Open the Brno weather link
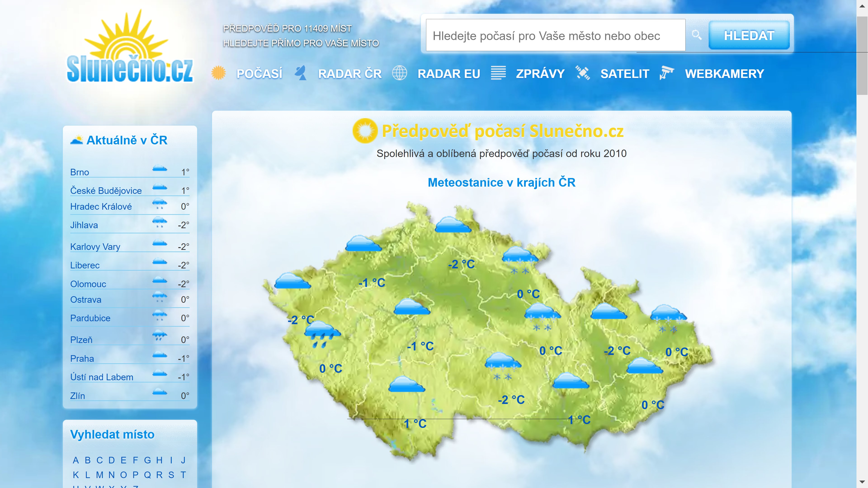Screen dimensions: 868x488 (x=80, y=172)
